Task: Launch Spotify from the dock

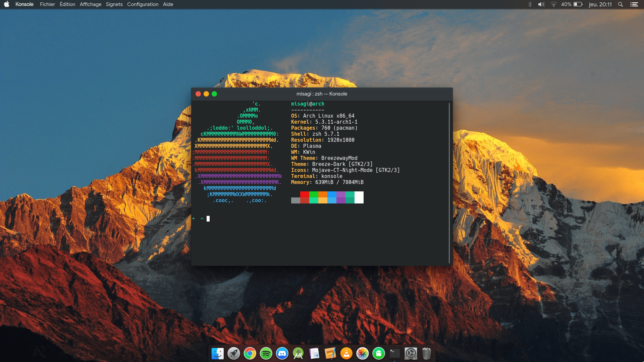Action: pos(266,353)
